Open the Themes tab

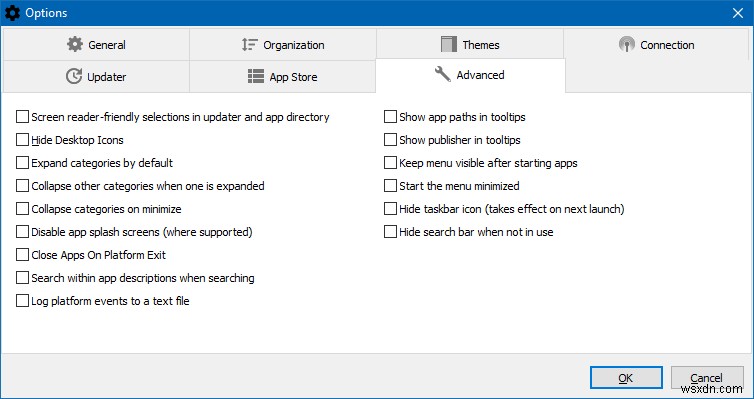click(x=470, y=45)
